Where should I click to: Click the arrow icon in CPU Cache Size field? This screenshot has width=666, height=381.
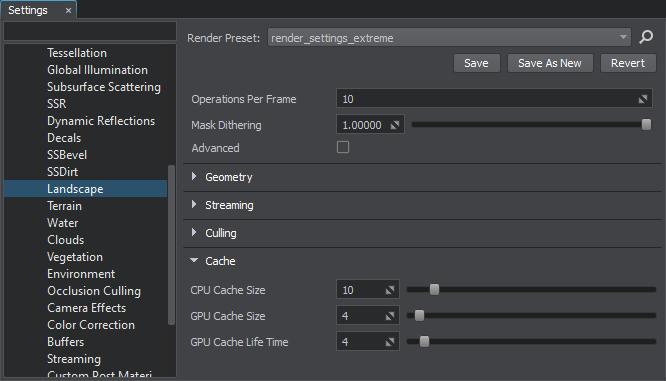(389, 290)
